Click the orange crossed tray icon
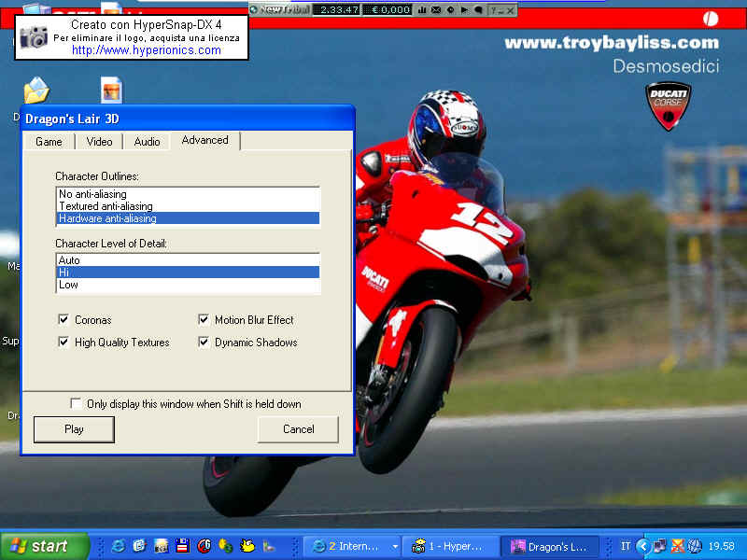This screenshot has height=560, width=747. (678, 546)
